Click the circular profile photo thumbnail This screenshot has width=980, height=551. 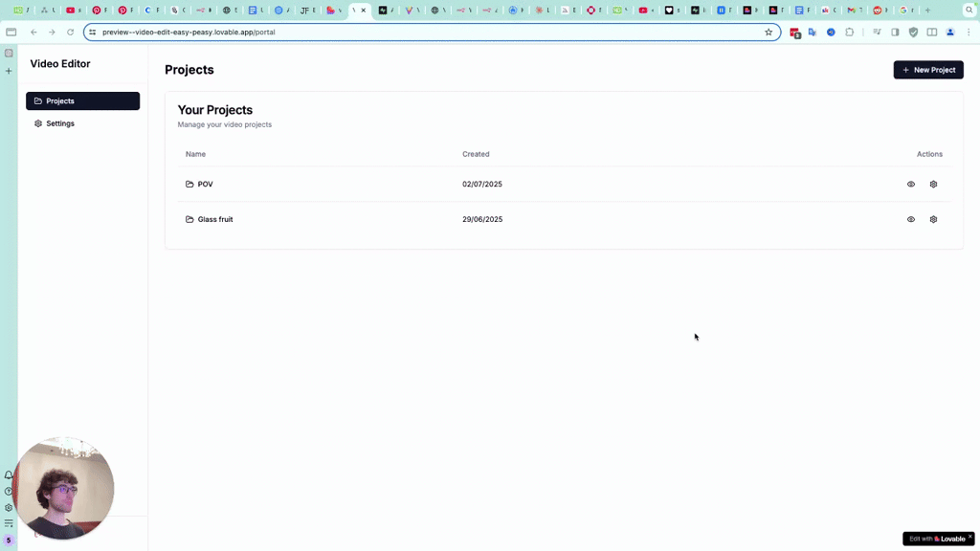click(63, 488)
